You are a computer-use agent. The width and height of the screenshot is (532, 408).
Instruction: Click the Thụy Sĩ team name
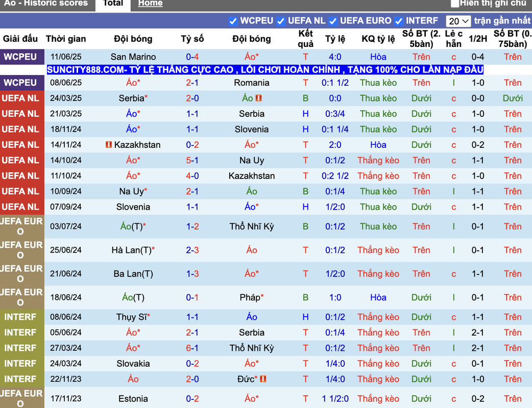[x=132, y=317]
